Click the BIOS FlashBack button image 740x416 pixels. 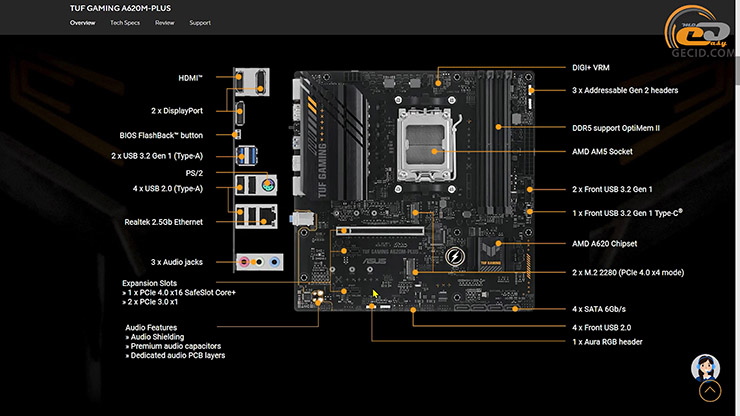237,135
